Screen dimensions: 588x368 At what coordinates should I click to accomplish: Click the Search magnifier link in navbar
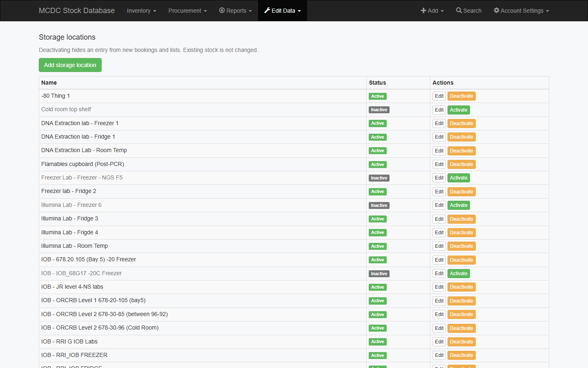click(469, 11)
